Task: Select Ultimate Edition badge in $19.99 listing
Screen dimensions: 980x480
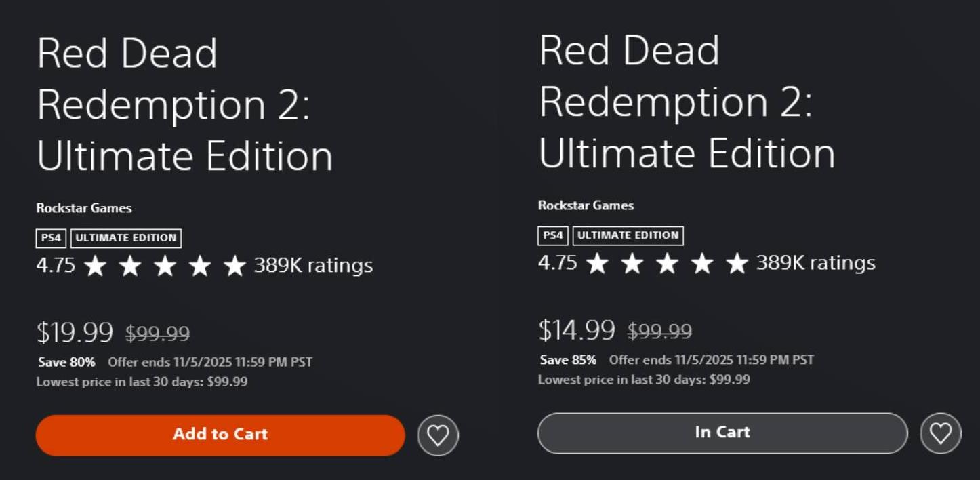Action: point(126,238)
